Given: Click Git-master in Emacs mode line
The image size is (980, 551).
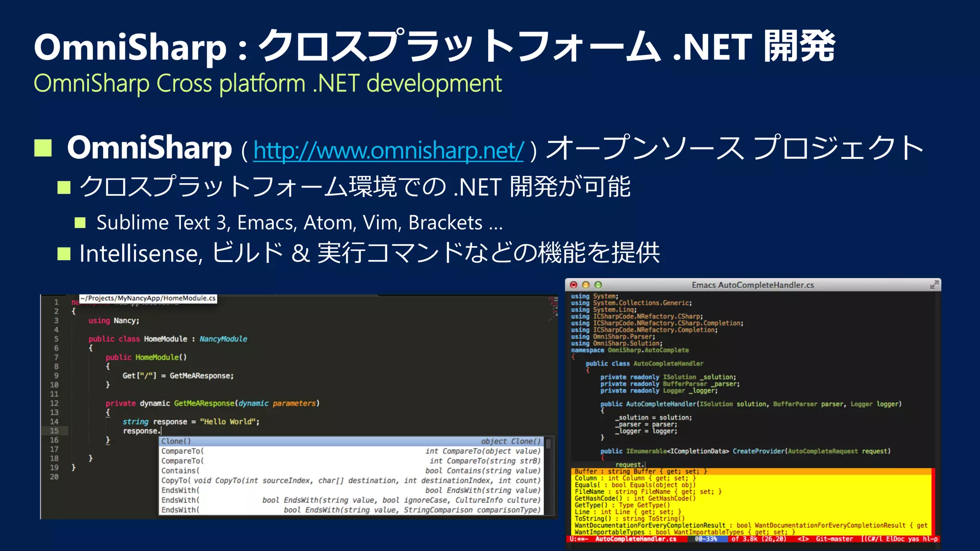Looking at the screenshot, I should [x=834, y=539].
